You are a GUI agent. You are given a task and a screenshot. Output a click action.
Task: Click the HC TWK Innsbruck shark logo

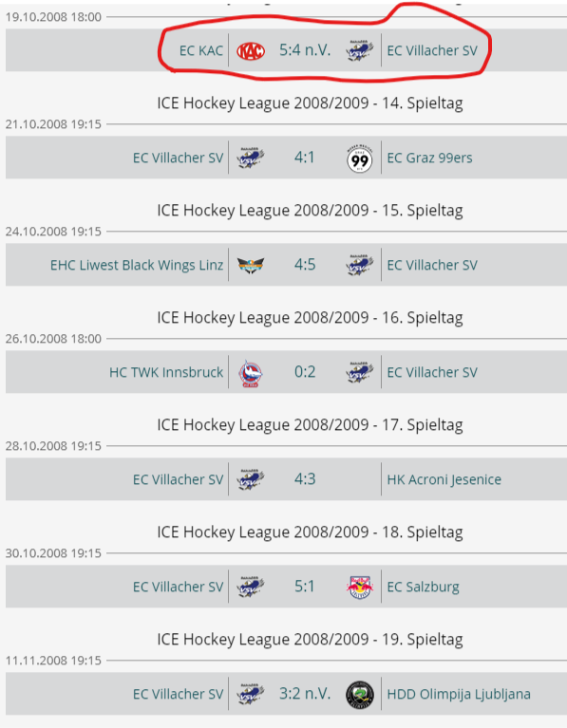pos(251,373)
